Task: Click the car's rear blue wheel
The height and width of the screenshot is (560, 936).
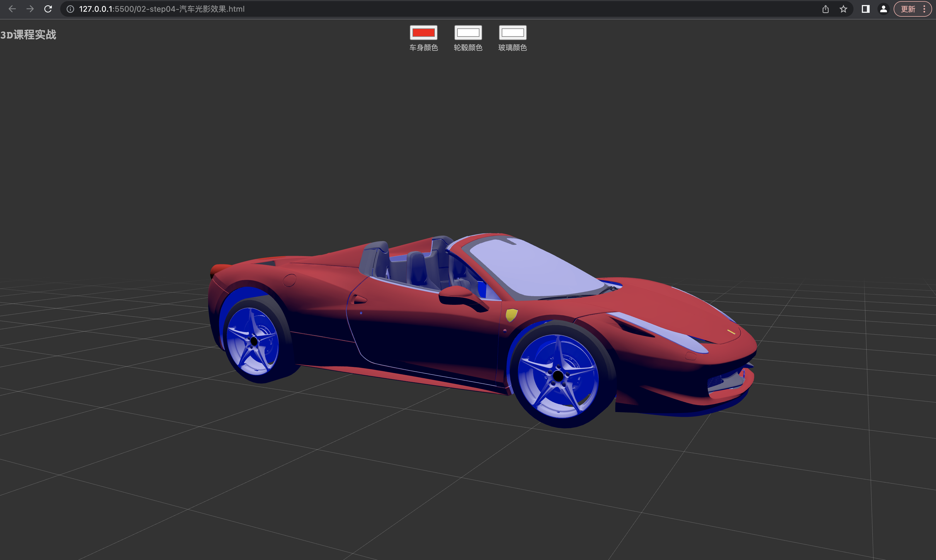Action: tap(254, 341)
